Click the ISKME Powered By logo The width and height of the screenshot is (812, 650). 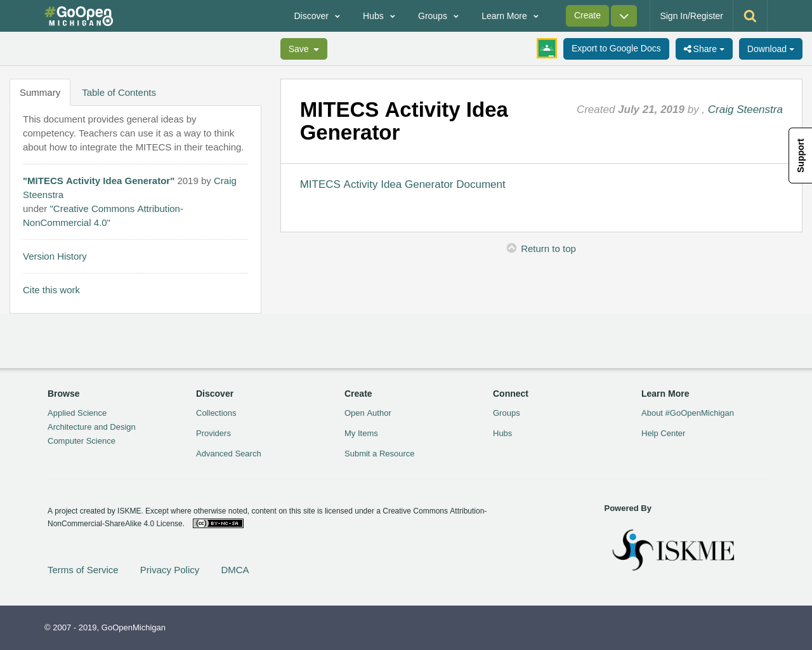[673, 548]
